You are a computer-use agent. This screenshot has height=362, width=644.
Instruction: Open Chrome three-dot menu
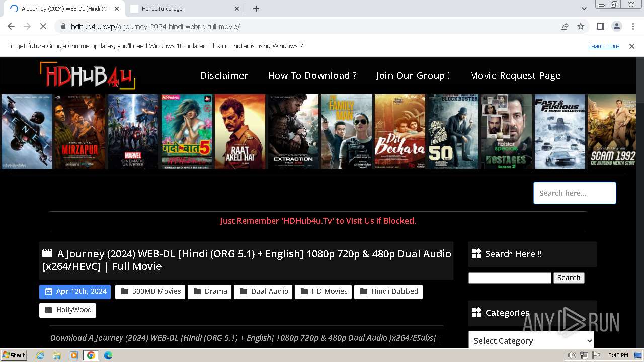(x=632, y=26)
